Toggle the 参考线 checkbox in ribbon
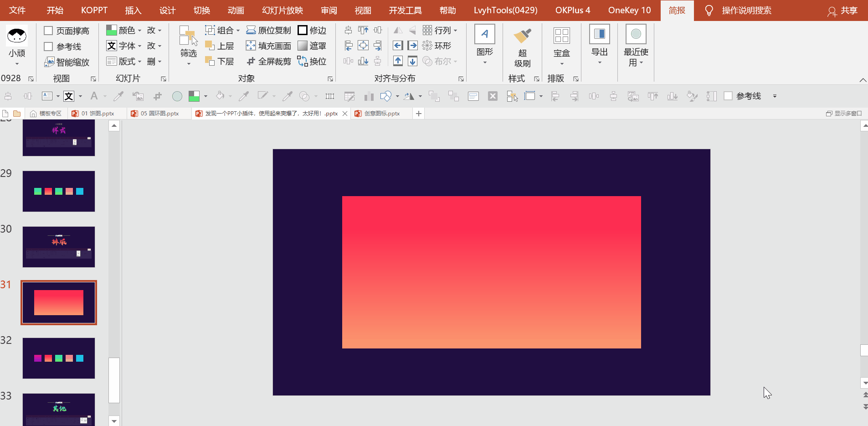 point(48,47)
